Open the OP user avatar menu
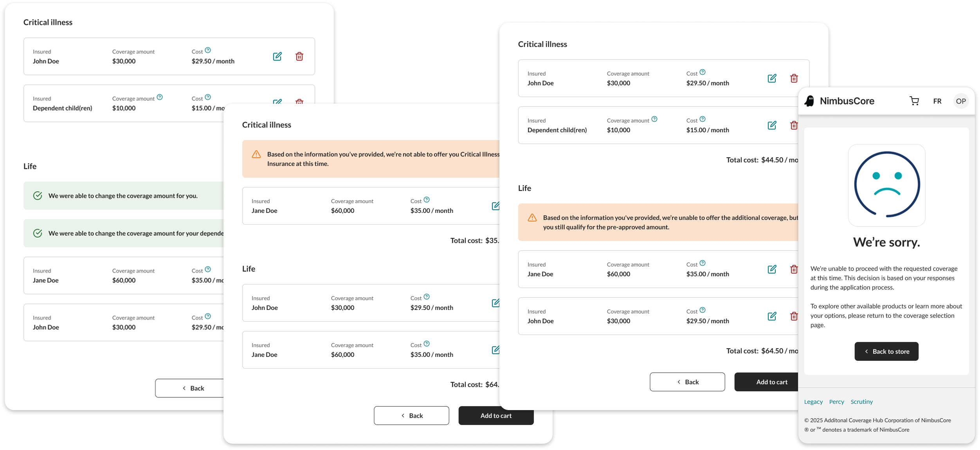980x450 pixels. (x=961, y=101)
